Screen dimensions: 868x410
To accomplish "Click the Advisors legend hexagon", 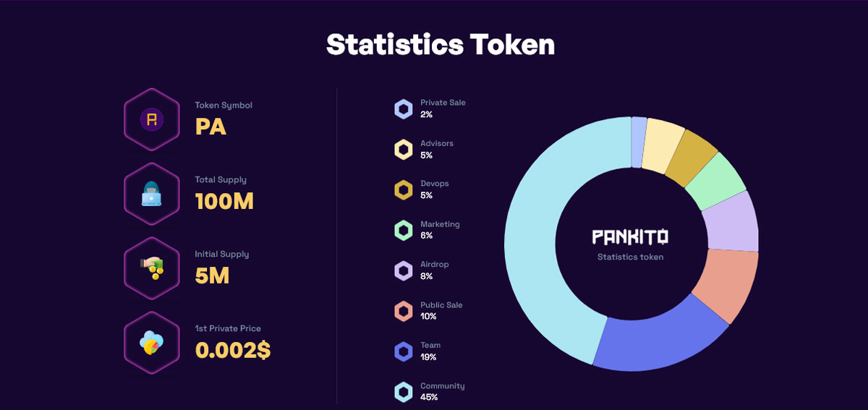I will (x=403, y=150).
